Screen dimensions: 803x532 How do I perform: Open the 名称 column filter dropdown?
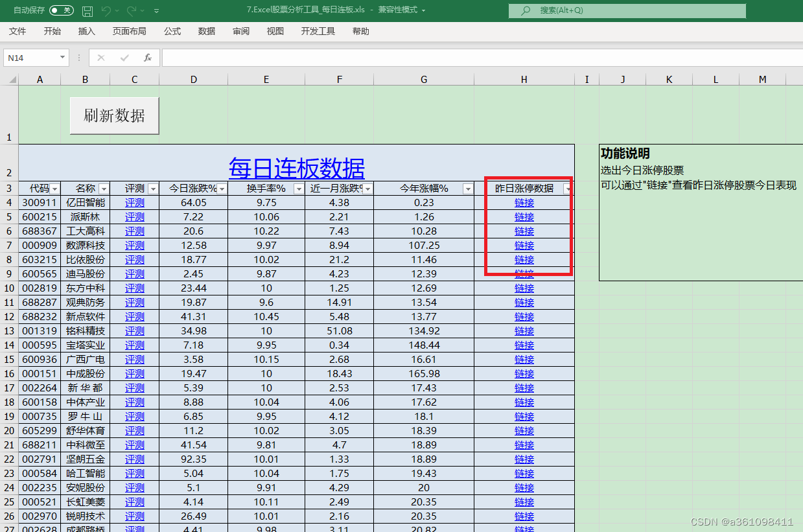click(104, 189)
